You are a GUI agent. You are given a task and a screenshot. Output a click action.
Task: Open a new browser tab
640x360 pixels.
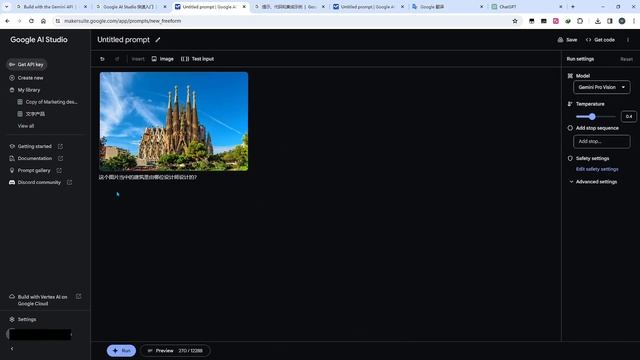573,7
